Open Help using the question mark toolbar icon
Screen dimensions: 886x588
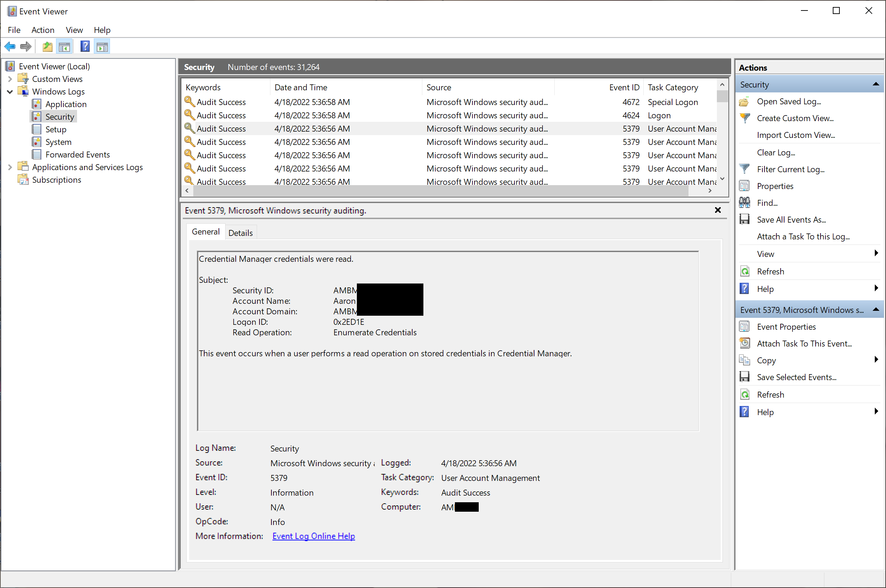coord(85,46)
